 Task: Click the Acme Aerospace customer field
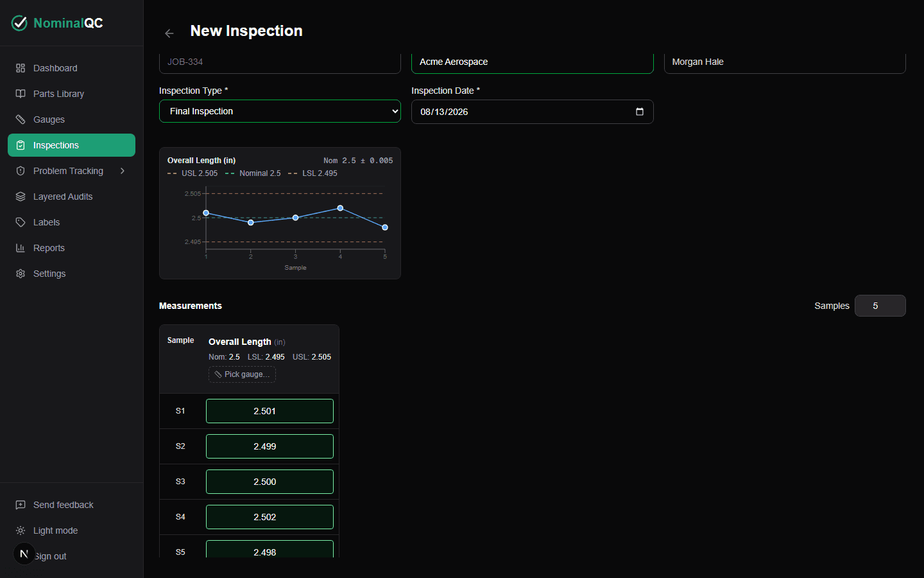tap(532, 62)
